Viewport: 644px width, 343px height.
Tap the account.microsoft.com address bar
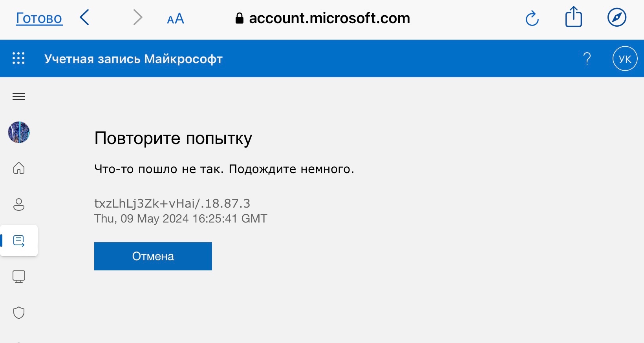[x=323, y=18]
